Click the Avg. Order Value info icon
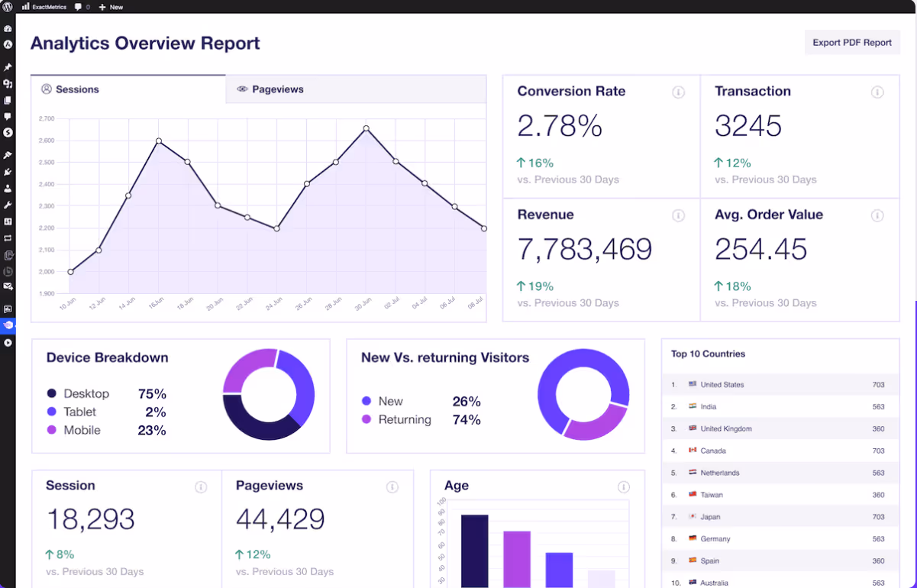 point(877,215)
